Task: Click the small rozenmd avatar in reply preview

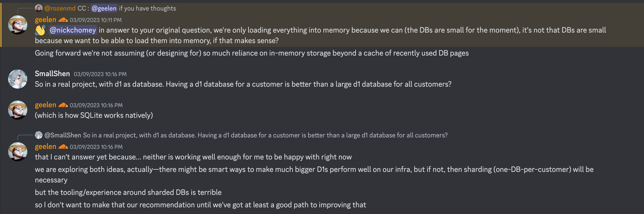Action: click(x=38, y=8)
